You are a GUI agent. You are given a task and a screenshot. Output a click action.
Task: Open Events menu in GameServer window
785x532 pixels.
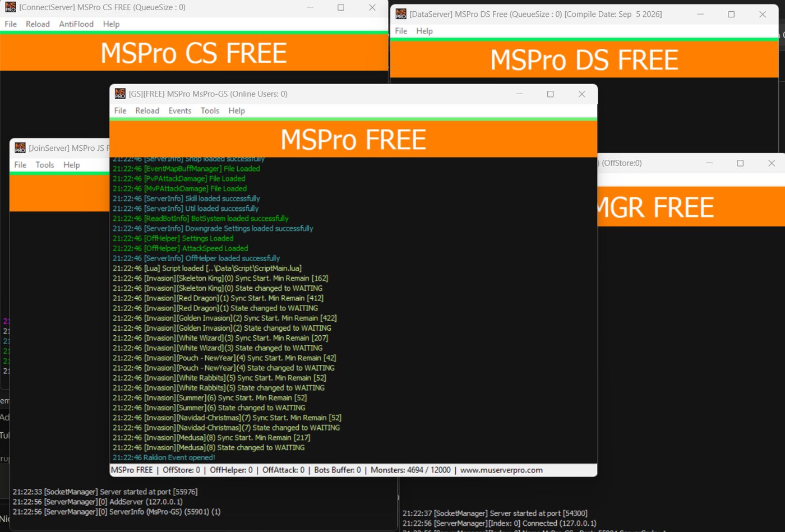point(180,111)
